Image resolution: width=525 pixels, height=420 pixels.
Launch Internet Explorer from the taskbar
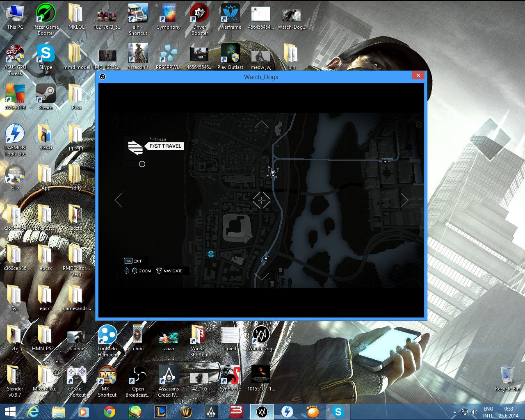point(33,412)
